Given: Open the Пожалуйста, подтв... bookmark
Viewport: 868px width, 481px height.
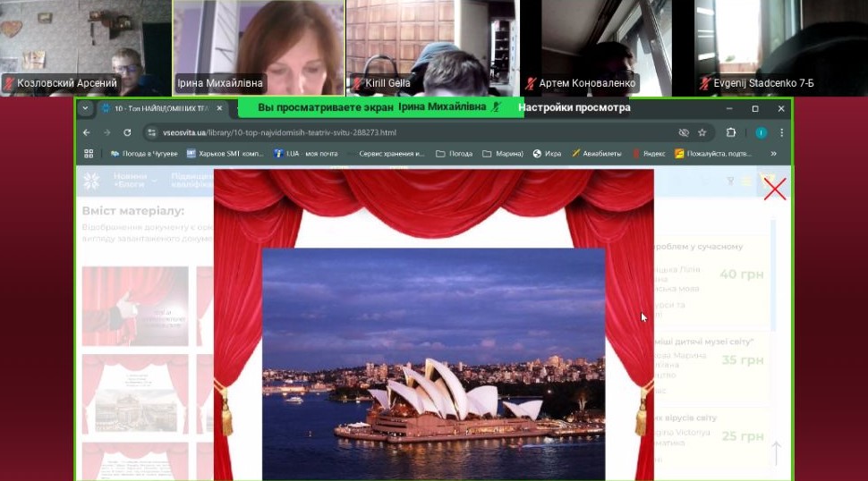Looking at the screenshot, I should (713, 154).
